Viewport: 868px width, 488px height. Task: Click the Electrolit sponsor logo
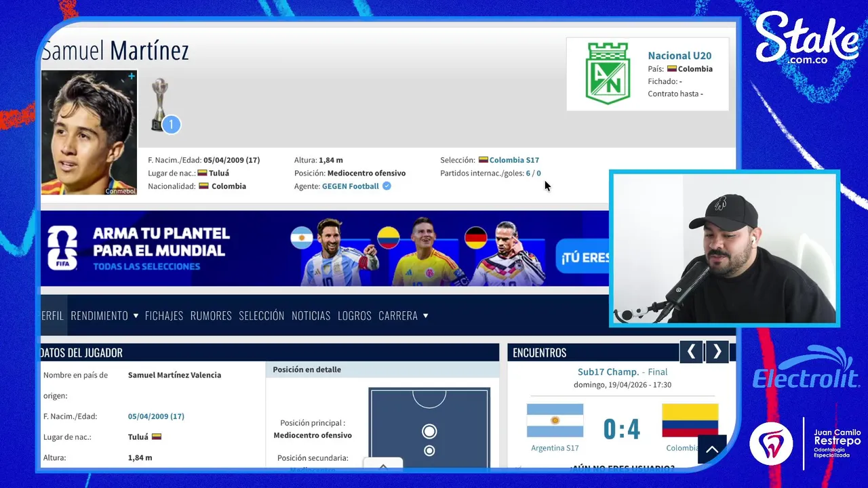[806, 369]
